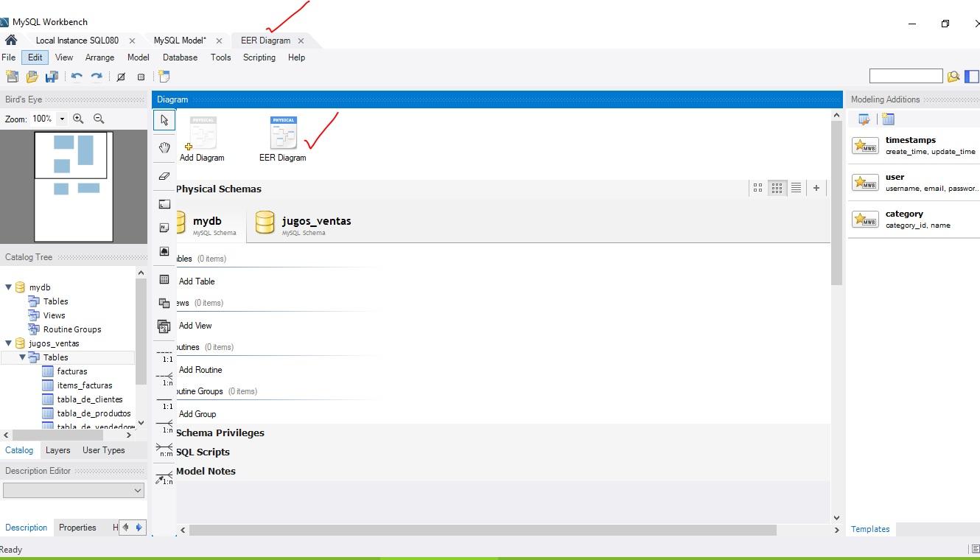The image size is (980, 560).
Task: Select the mydb schema tab
Action: (x=211, y=224)
